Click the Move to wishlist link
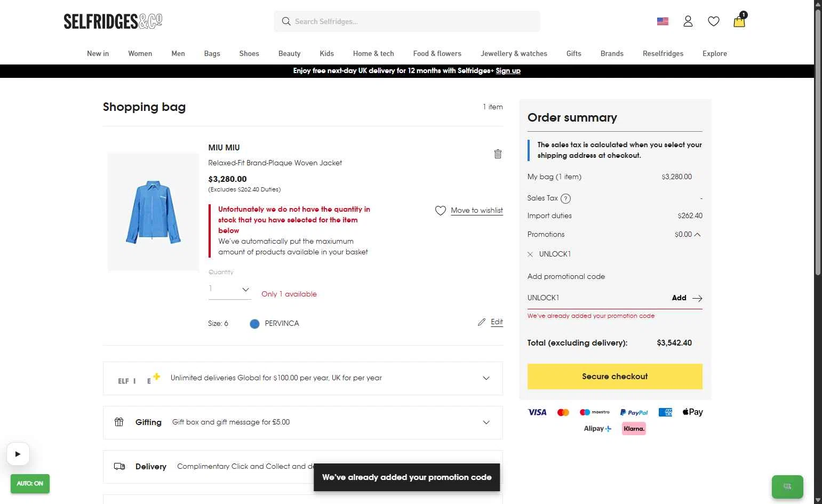This screenshot has height=504, width=822. tap(477, 211)
